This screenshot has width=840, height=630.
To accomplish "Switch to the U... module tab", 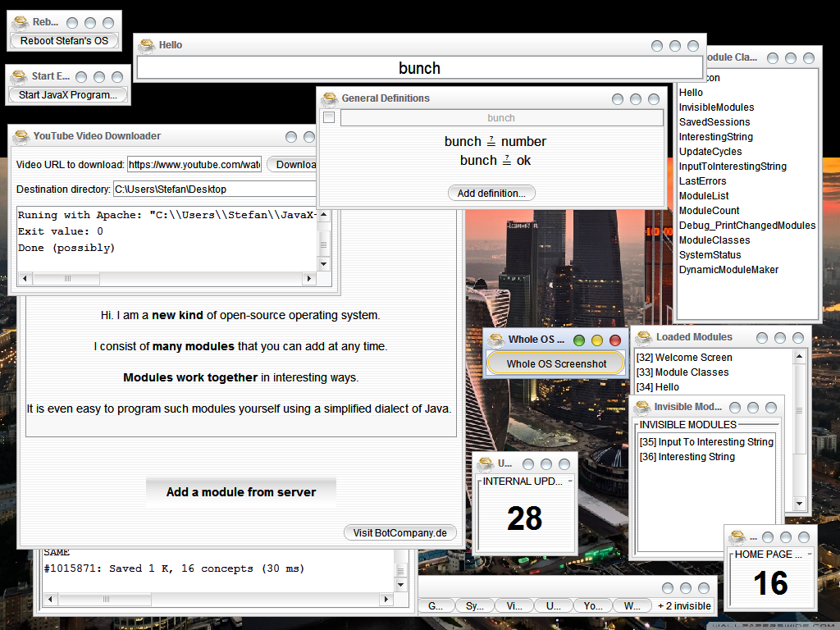I will (554, 606).
